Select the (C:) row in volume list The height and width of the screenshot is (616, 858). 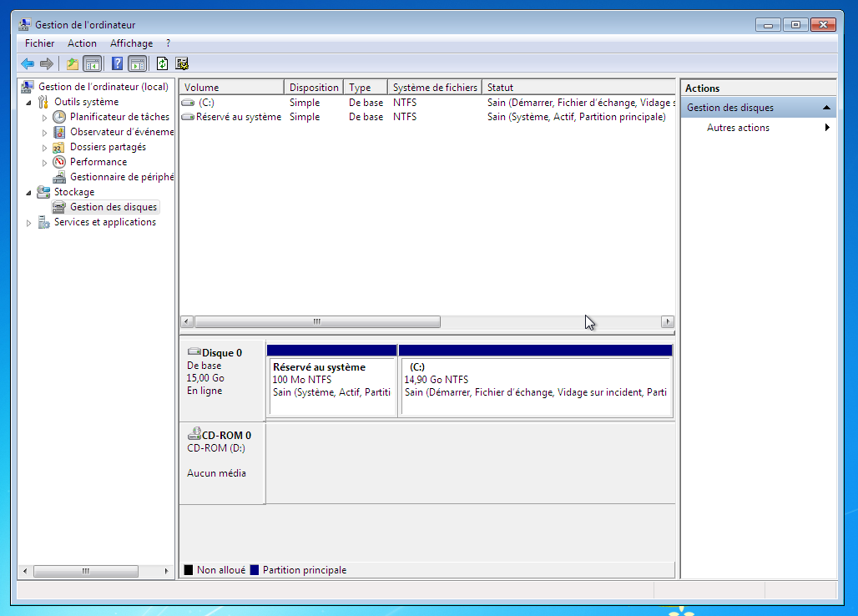pos(428,103)
